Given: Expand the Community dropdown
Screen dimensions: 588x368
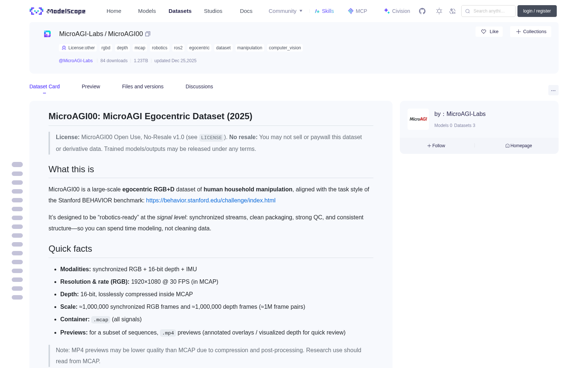Looking at the screenshot, I should pos(286,11).
